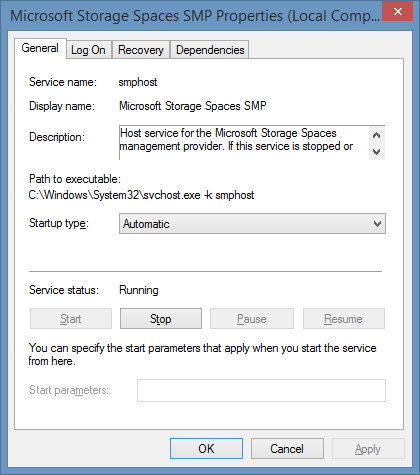Screen dimensions: 420x475
Task: Confirm with the OK button
Action: 206,449
